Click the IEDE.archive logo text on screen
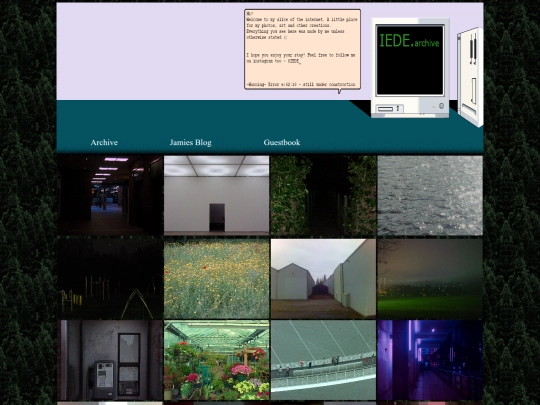This screenshot has width=540, height=405. tap(409, 41)
